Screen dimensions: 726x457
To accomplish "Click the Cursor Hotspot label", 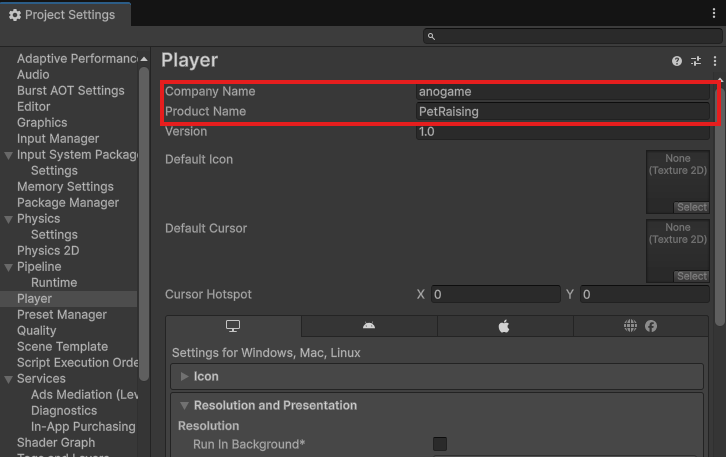I will (x=208, y=294).
